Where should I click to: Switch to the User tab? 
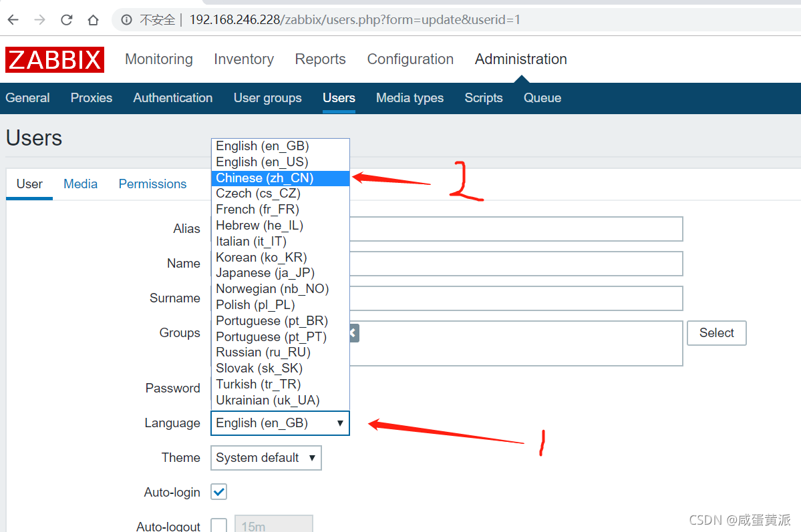pos(29,184)
